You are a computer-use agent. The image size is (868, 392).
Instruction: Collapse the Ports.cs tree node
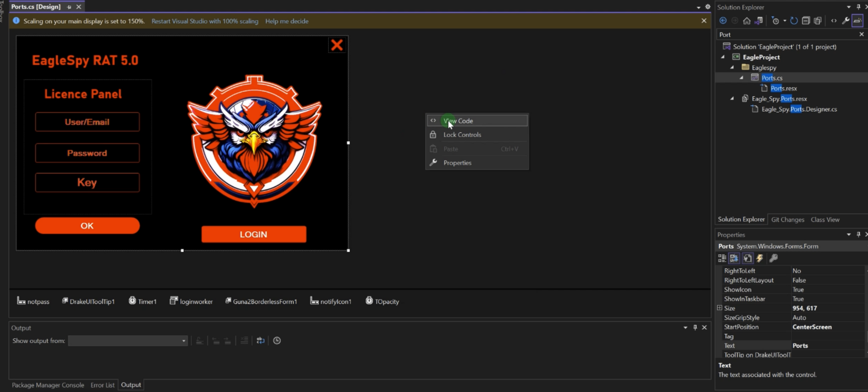(x=741, y=78)
